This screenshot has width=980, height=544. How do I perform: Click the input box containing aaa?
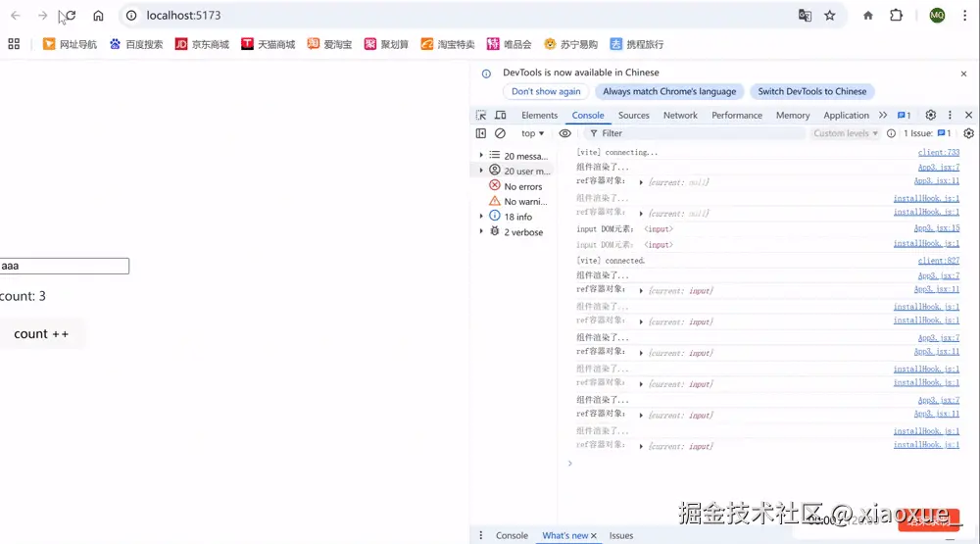(x=65, y=266)
